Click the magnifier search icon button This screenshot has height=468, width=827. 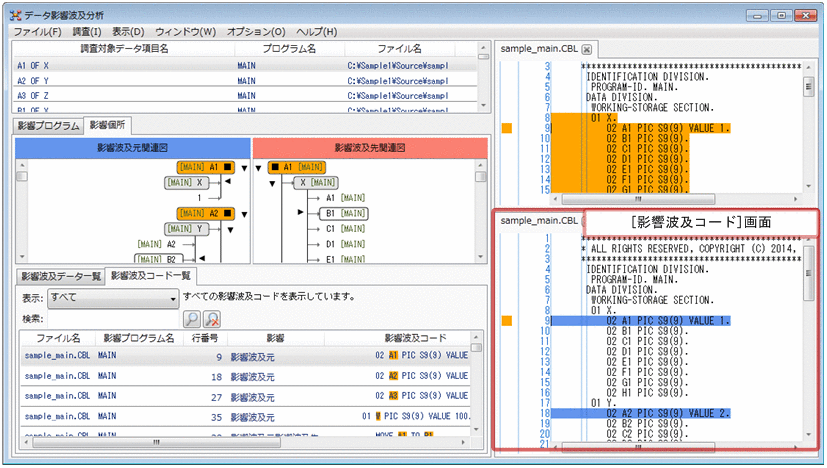coord(191,319)
